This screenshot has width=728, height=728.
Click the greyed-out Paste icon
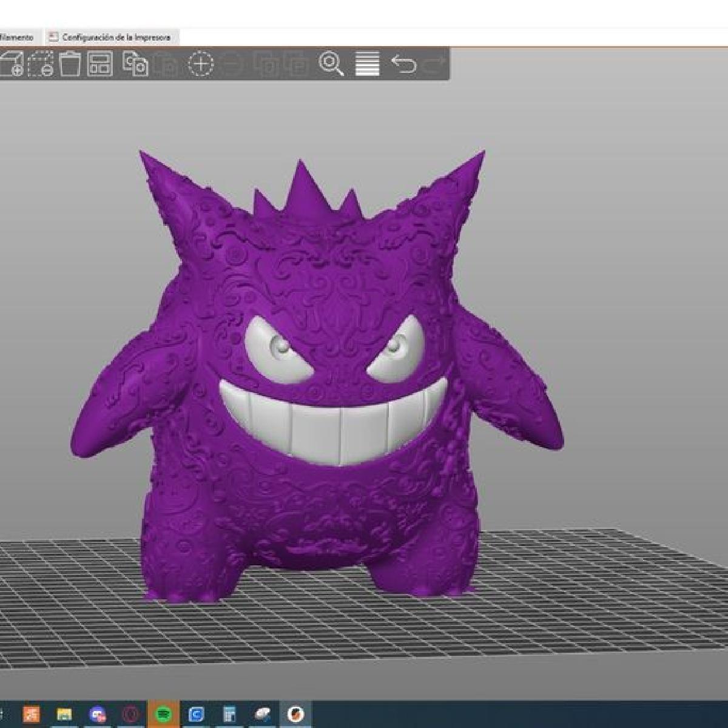pyautogui.click(x=166, y=64)
